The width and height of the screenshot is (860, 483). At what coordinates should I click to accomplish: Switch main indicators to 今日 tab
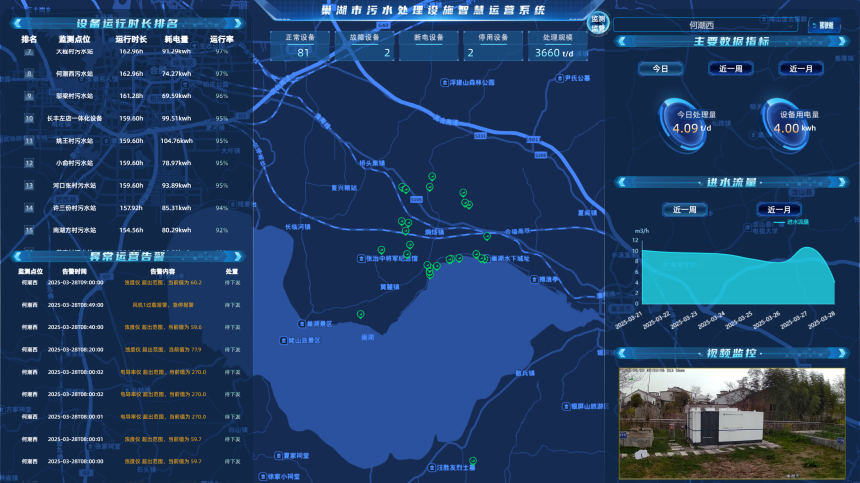tap(660, 69)
